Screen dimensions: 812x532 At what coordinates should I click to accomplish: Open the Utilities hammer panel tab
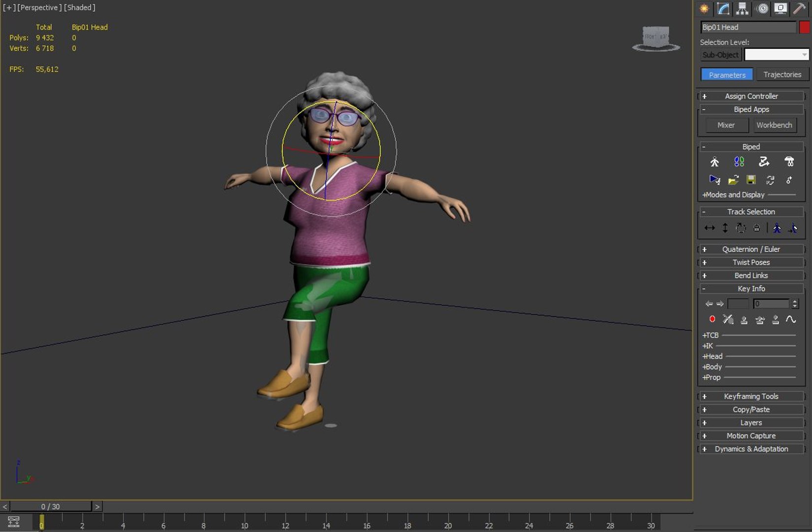point(799,8)
